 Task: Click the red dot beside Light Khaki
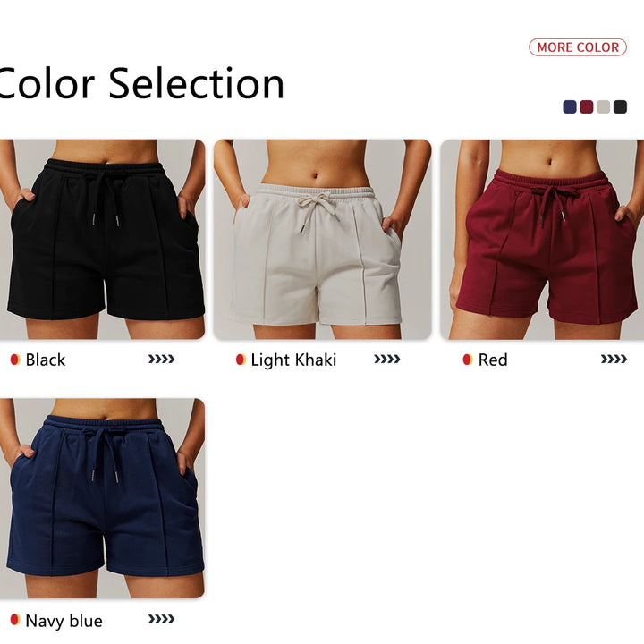click(x=241, y=360)
